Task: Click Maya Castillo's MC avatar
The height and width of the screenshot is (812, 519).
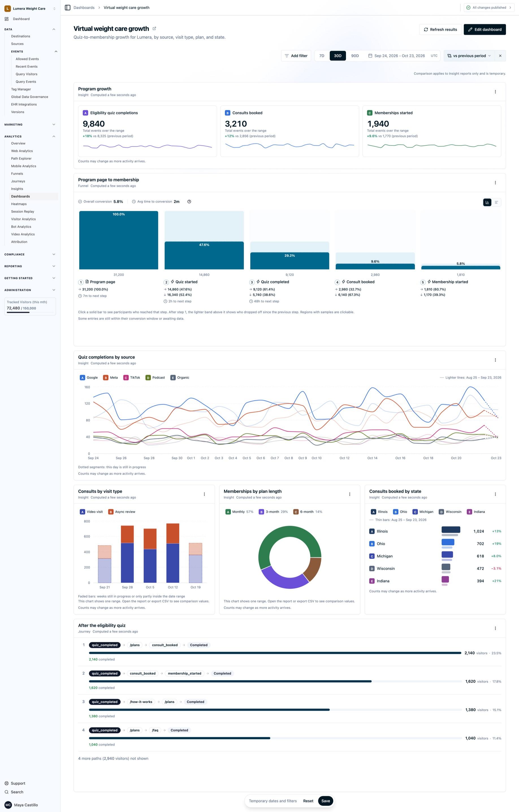Action: point(8,805)
